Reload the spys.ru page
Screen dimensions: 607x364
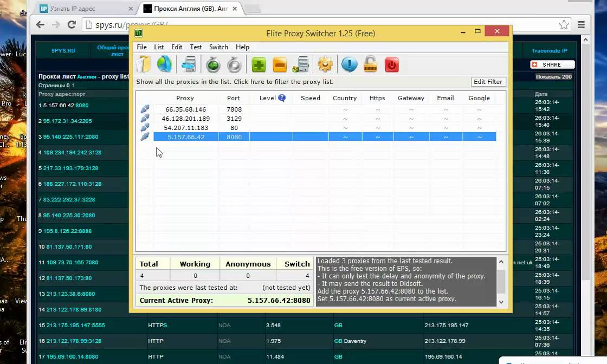pos(72,25)
